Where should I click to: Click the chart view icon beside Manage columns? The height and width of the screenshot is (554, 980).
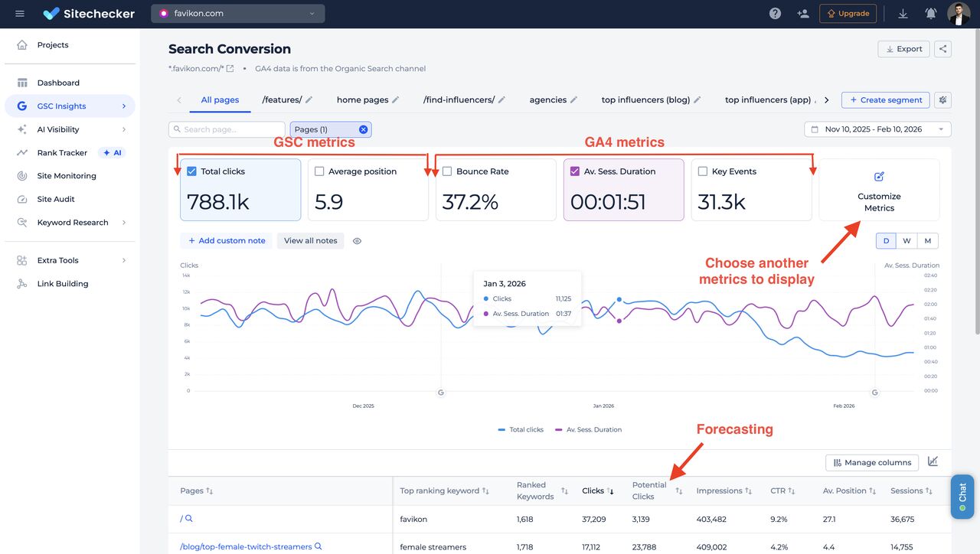(933, 461)
